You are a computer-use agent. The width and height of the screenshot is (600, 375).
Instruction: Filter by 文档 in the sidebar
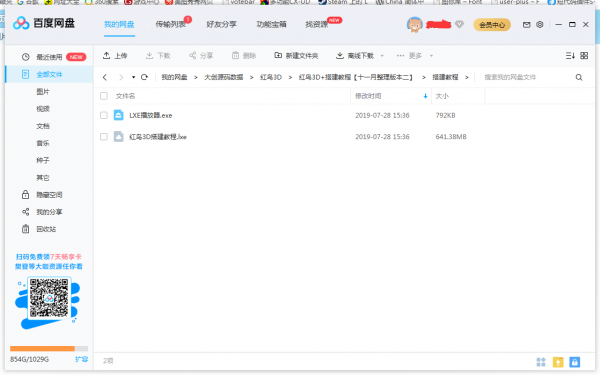click(43, 126)
